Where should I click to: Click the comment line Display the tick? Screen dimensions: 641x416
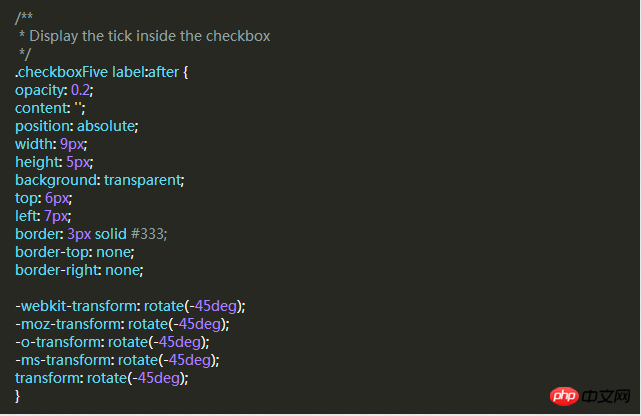145,36
